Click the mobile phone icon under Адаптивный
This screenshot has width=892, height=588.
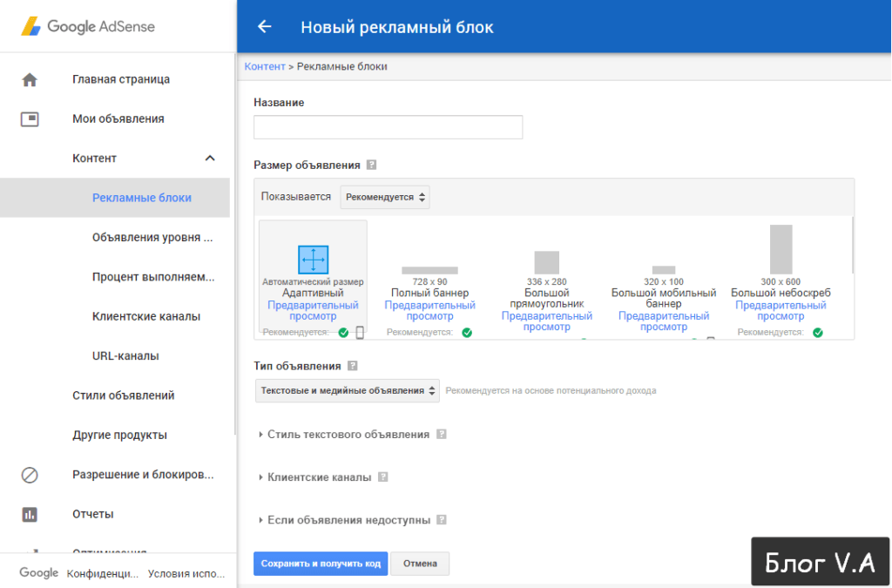click(360, 333)
